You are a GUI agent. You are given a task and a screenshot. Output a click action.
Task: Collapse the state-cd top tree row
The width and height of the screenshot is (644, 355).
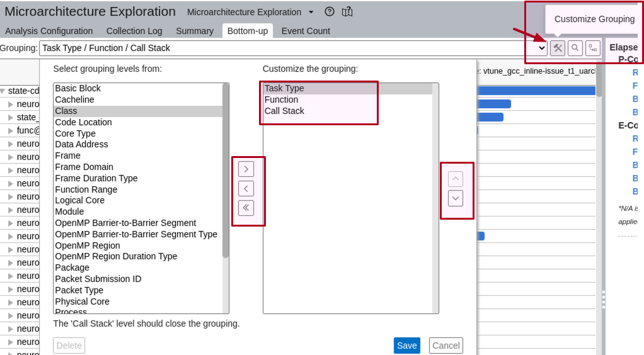point(3,91)
